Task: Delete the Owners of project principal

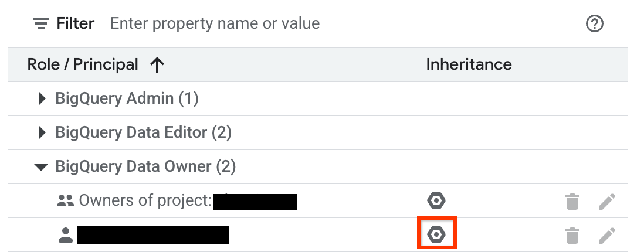Action: (x=572, y=202)
